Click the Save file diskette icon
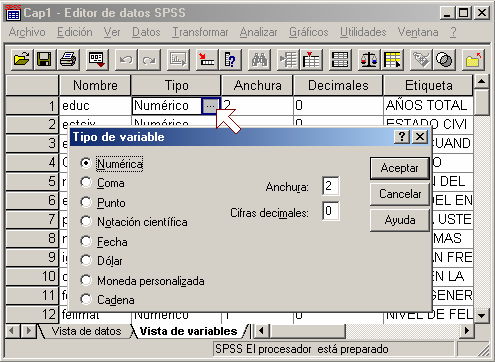The image size is (495, 362). pyautogui.click(x=44, y=60)
